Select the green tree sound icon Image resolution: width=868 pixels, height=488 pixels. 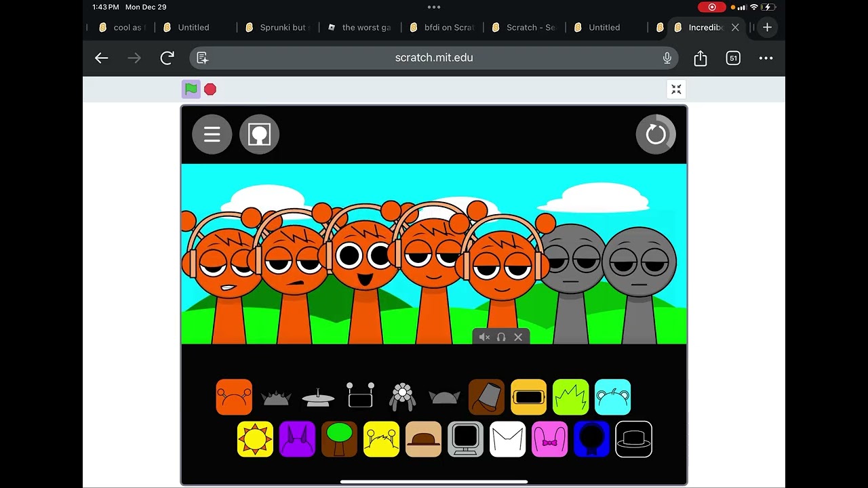point(339,439)
